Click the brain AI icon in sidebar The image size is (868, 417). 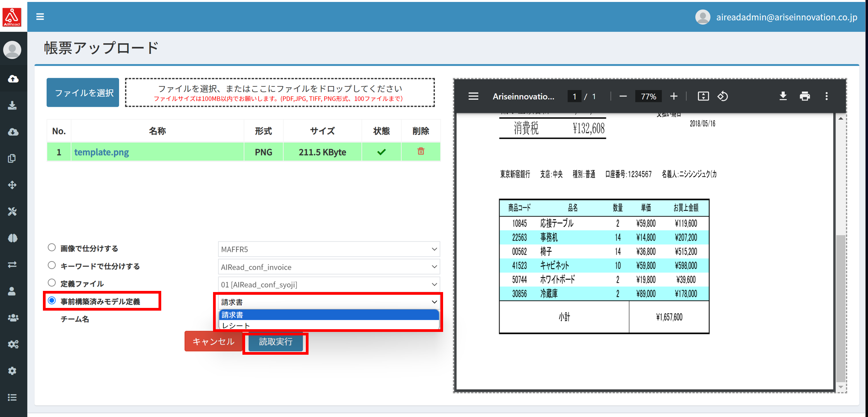pyautogui.click(x=13, y=238)
